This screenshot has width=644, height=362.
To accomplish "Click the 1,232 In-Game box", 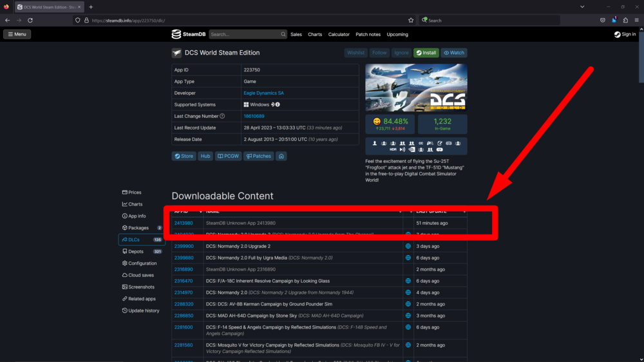I will (x=442, y=124).
